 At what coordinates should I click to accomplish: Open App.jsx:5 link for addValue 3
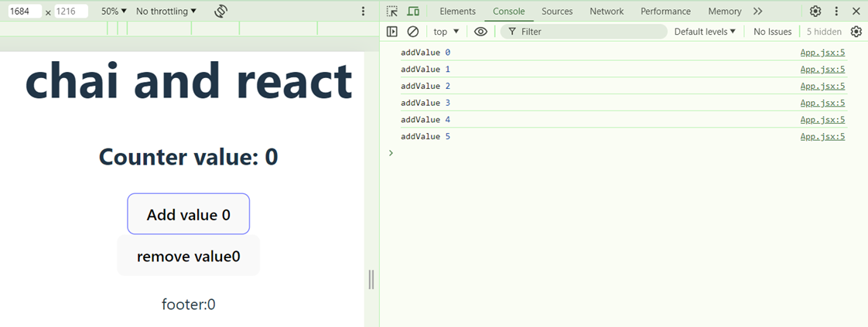[x=822, y=102]
